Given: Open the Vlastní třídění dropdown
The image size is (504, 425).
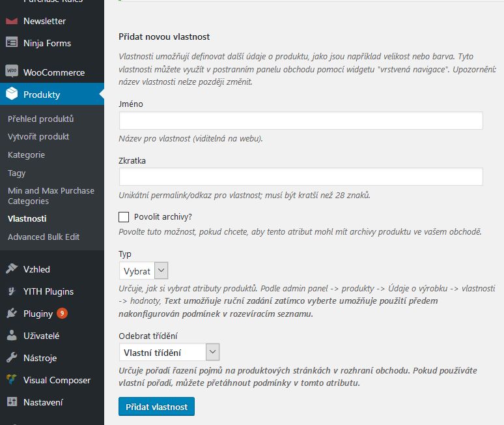Looking at the screenshot, I should tap(170, 353).
